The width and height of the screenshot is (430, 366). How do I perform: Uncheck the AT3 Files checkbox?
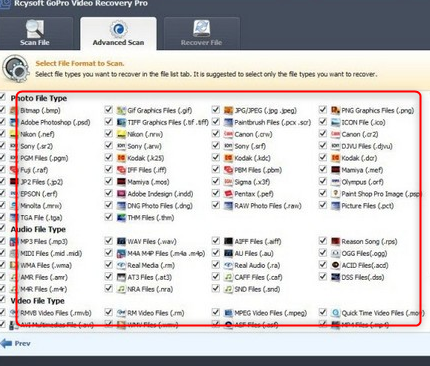click(x=109, y=276)
